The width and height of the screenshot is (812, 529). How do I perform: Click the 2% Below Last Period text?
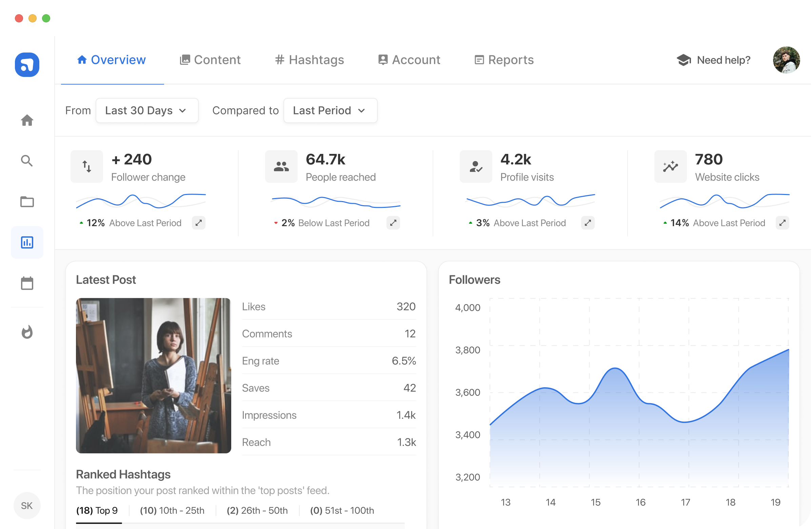[326, 223]
